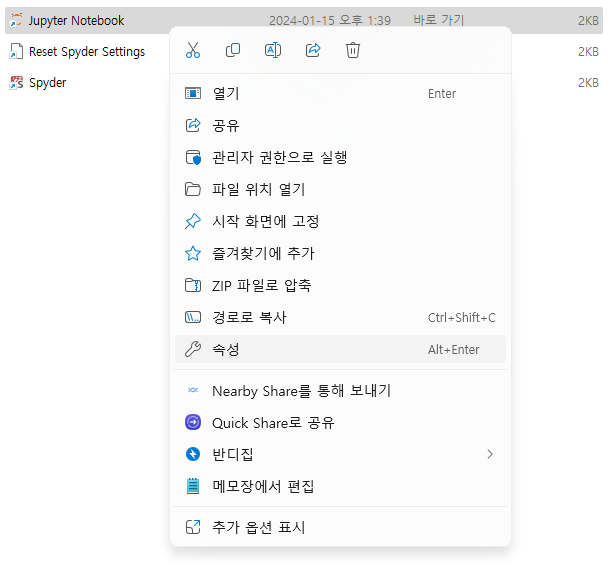Click the Reset Spyder Settings file icon
Screen dimensions: 616x567
(x=16, y=51)
